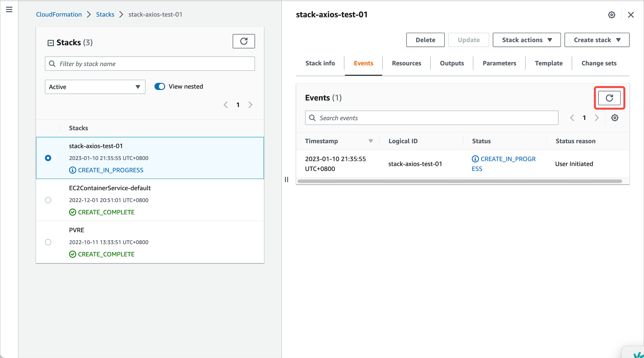Collapse the Stacks panel header icon
644x358 pixels.
point(51,43)
